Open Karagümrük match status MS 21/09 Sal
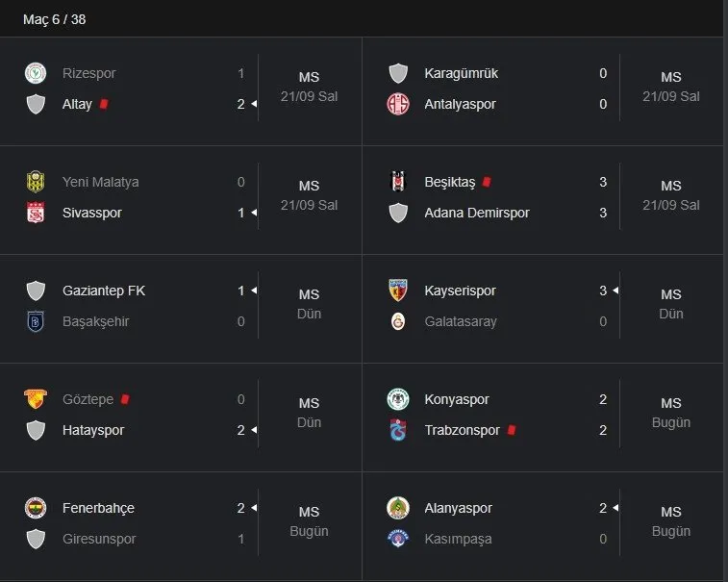 [x=670, y=87]
